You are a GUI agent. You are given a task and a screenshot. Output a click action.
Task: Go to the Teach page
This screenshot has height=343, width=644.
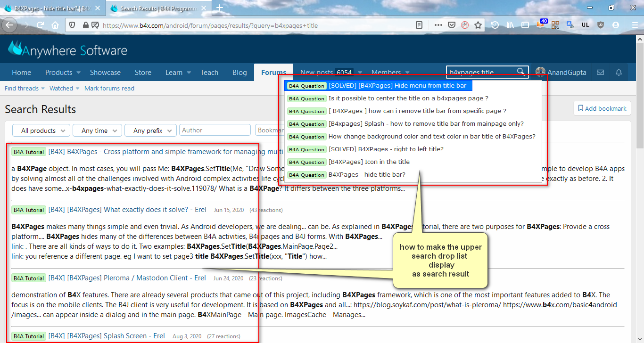pos(209,73)
